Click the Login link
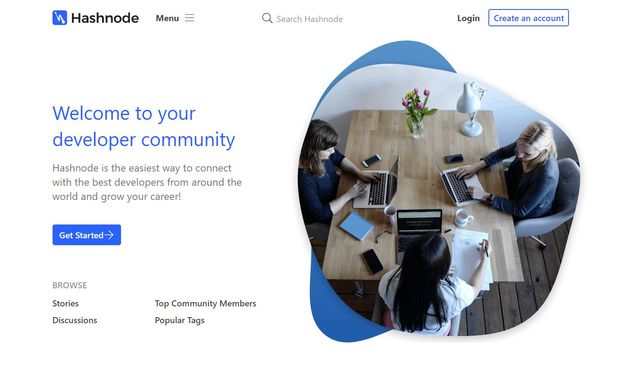 click(468, 18)
